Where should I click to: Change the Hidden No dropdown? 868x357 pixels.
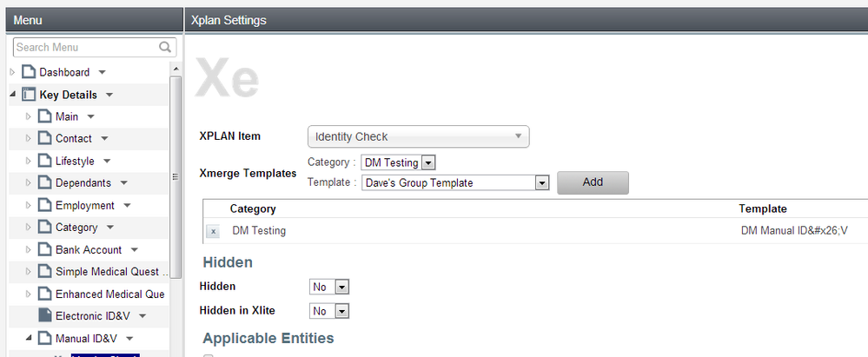(341, 287)
